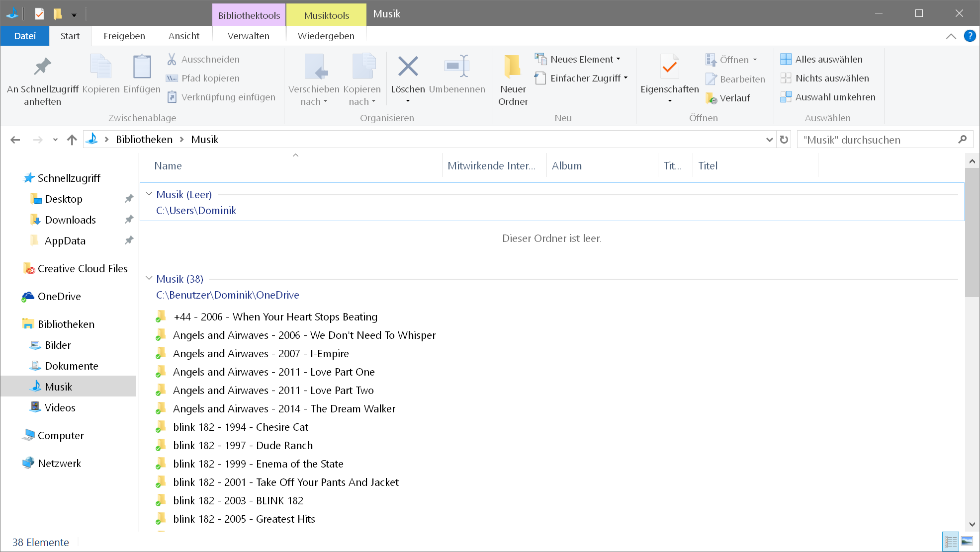Screen dimensions: 980x552
Task: Collapse the Musik (Leer) group chevron
Action: pyautogui.click(x=149, y=194)
